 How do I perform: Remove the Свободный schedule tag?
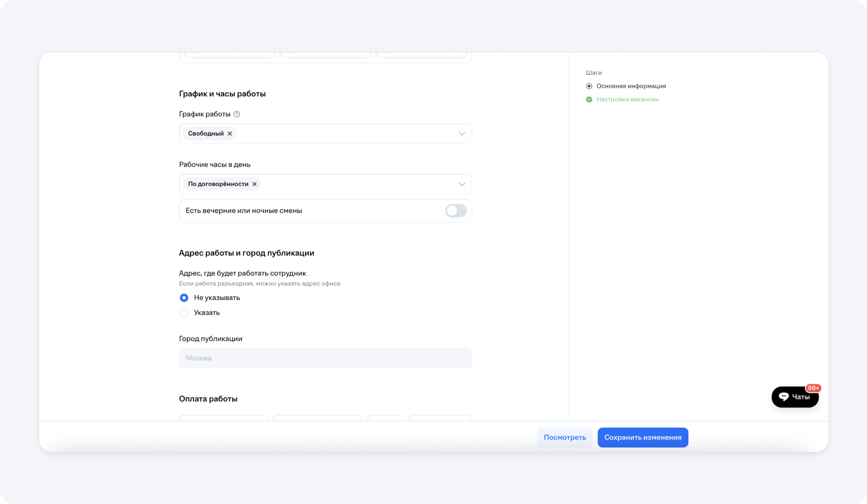pos(230,134)
